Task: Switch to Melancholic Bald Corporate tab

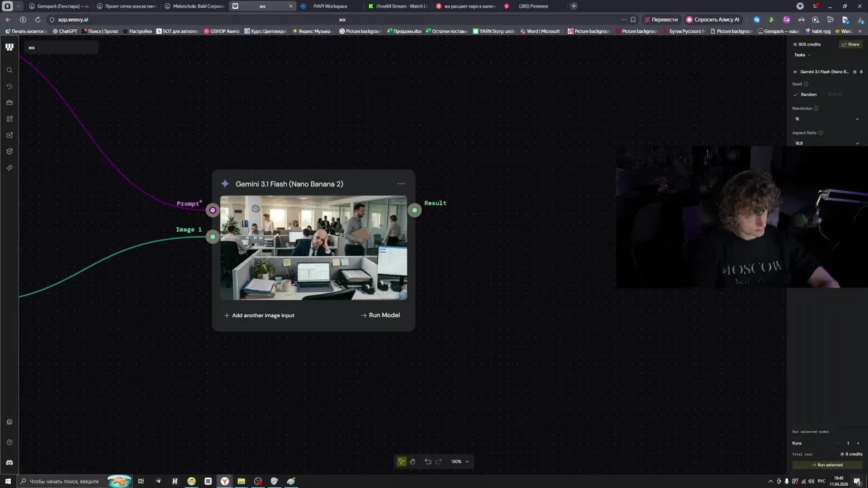Action: [x=194, y=6]
